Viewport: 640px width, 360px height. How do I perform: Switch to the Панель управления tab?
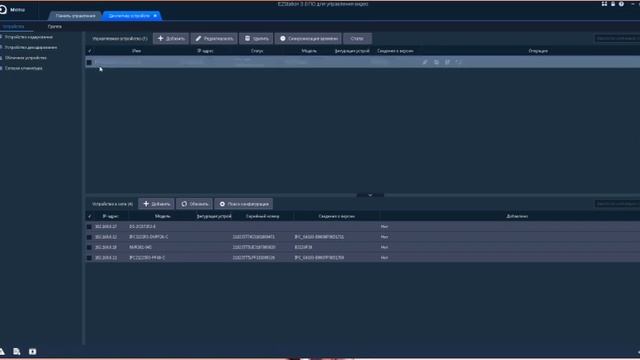point(75,16)
